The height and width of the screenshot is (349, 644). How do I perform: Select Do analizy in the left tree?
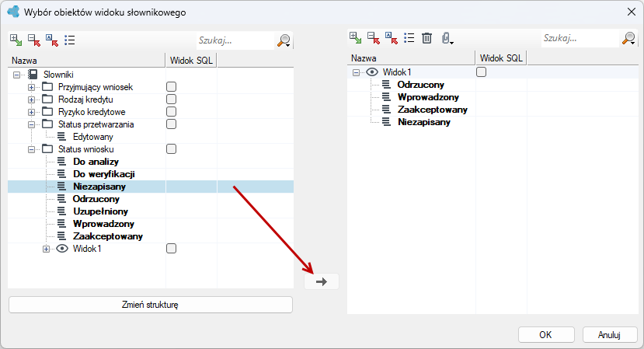coord(96,162)
